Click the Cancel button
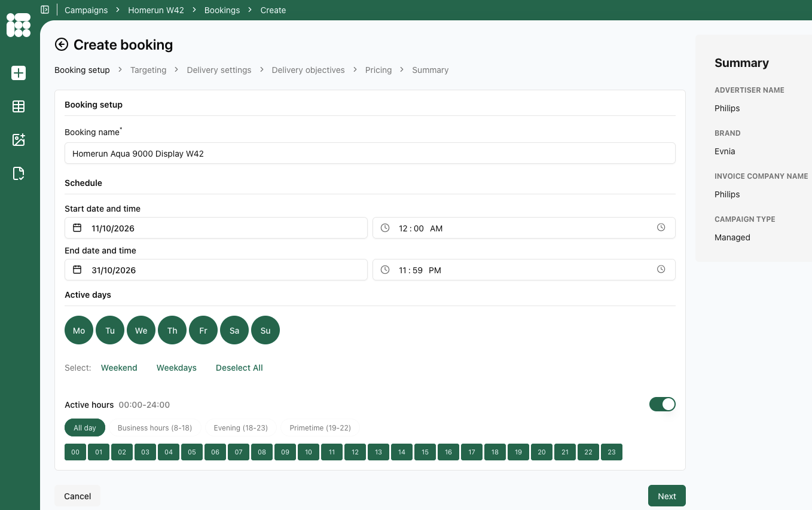The height and width of the screenshot is (510, 812). (x=78, y=496)
